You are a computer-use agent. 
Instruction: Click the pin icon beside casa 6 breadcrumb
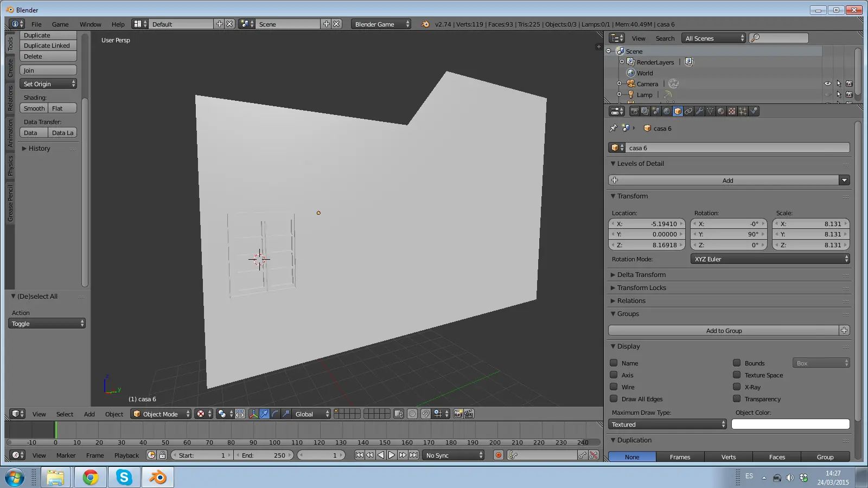point(614,129)
